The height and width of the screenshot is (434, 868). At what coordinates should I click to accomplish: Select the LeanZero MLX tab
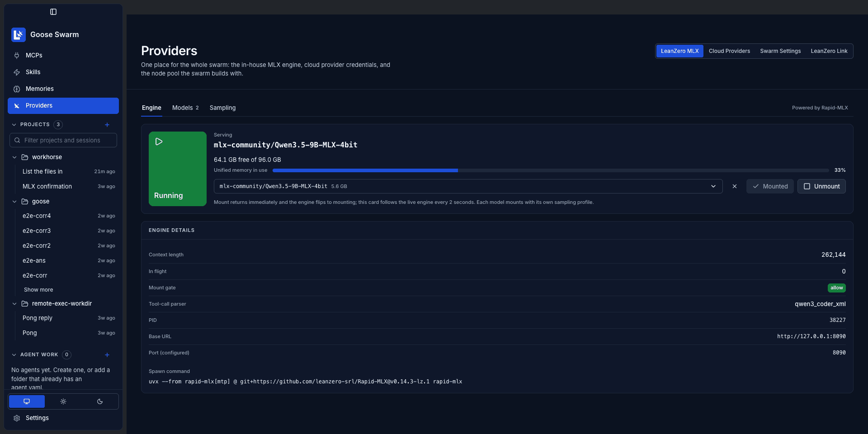(679, 51)
